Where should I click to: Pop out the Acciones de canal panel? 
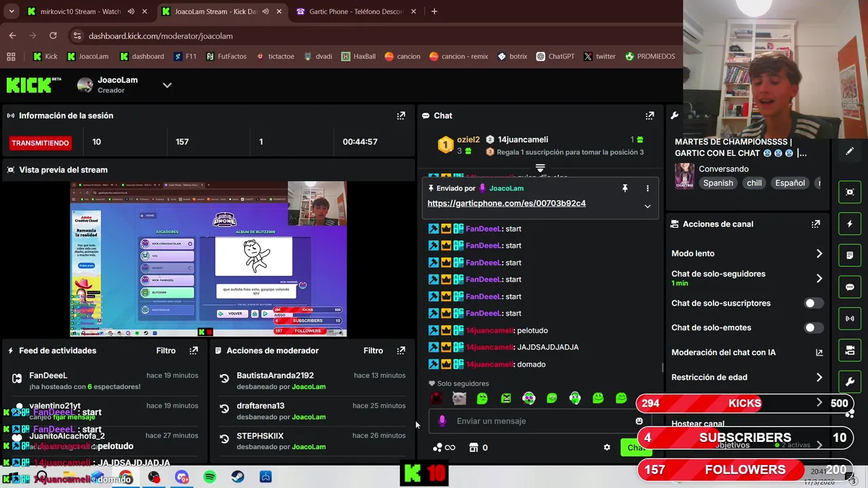[816, 224]
